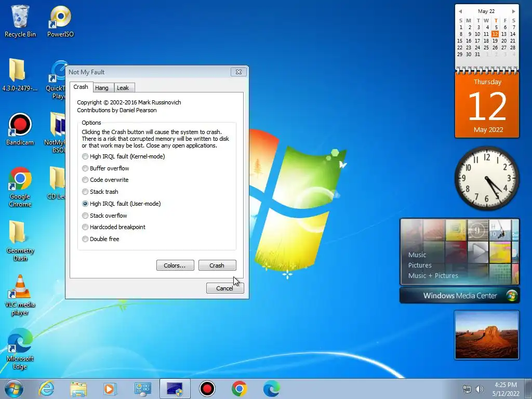Open Windows Explorer from the taskbar
The image size is (532, 399).
(x=78, y=389)
